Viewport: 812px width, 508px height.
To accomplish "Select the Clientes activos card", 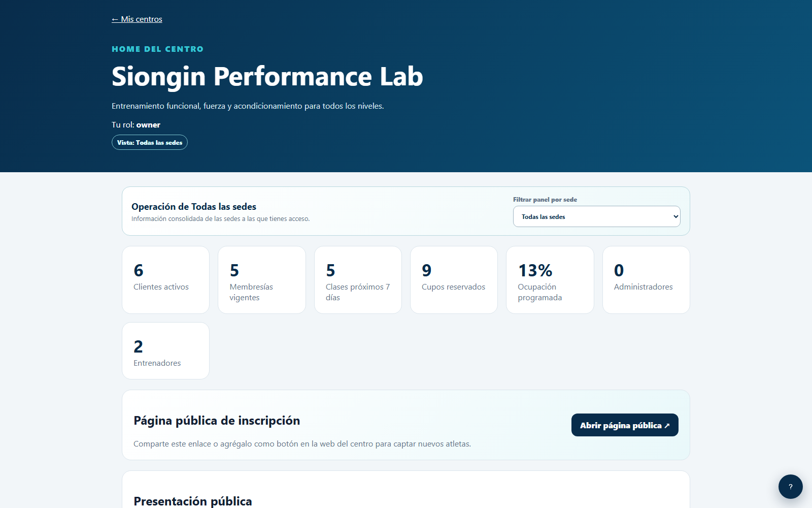I will tap(165, 280).
